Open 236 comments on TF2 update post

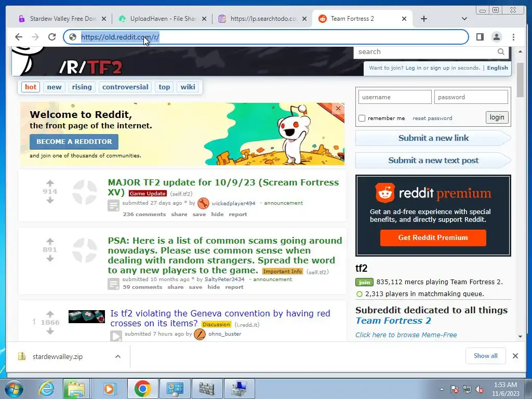(144, 215)
